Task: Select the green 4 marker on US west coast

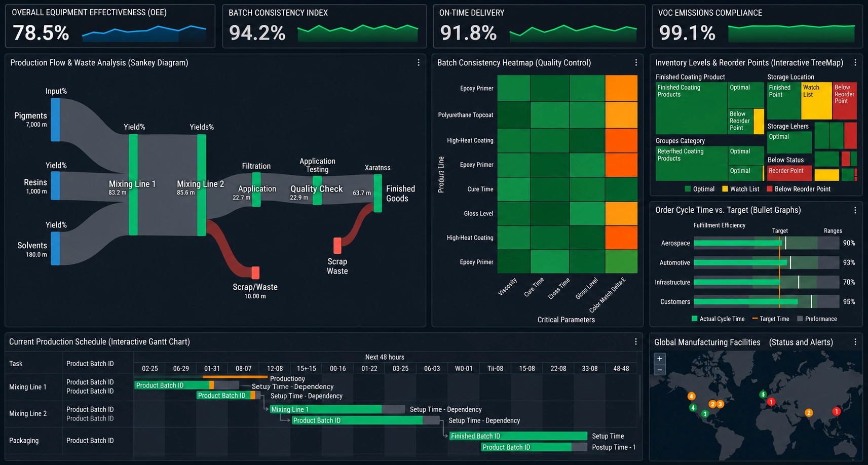Action: click(693, 407)
